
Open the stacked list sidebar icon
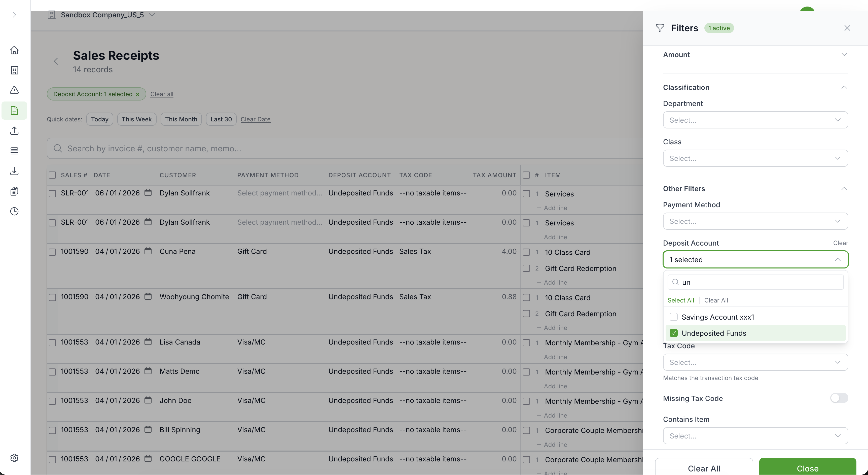pos(14,151)
